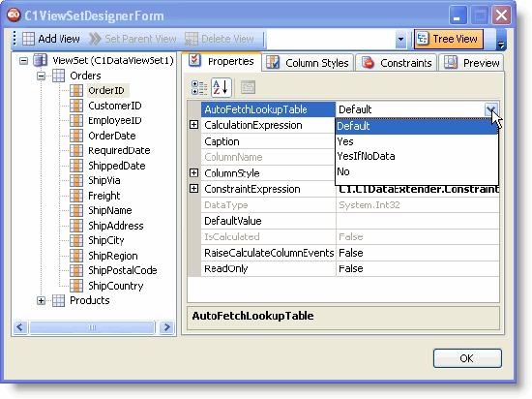Select the ShippedDate column icon
The image size is (532, 399).
click(76, 166)
